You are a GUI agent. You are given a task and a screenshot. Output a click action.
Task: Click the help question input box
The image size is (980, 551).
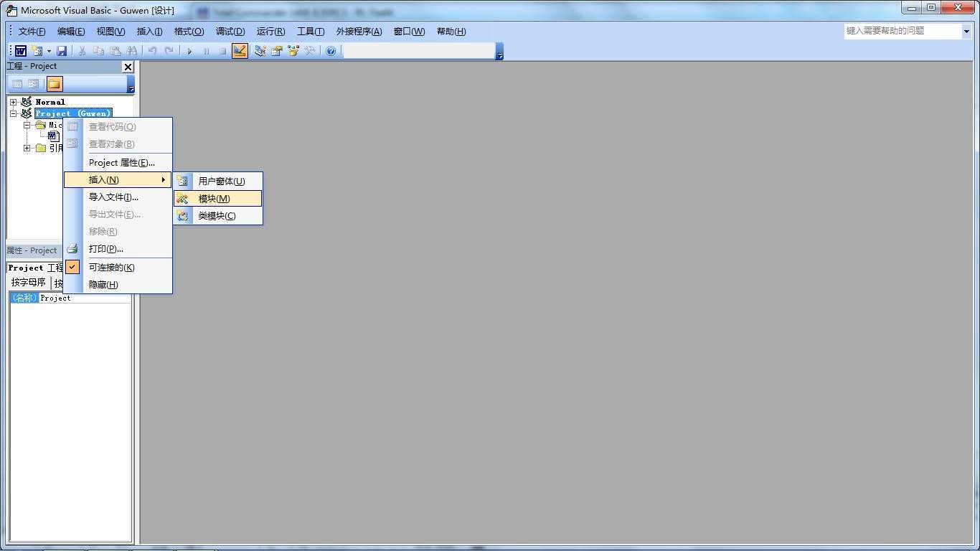[x=903, y=31]
